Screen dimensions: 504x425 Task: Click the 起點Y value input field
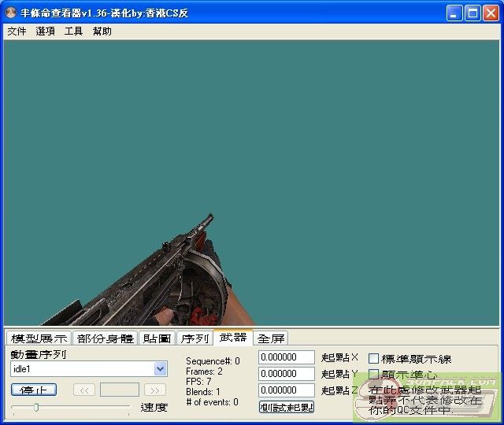pyautogui.click(x=287, y=374)
